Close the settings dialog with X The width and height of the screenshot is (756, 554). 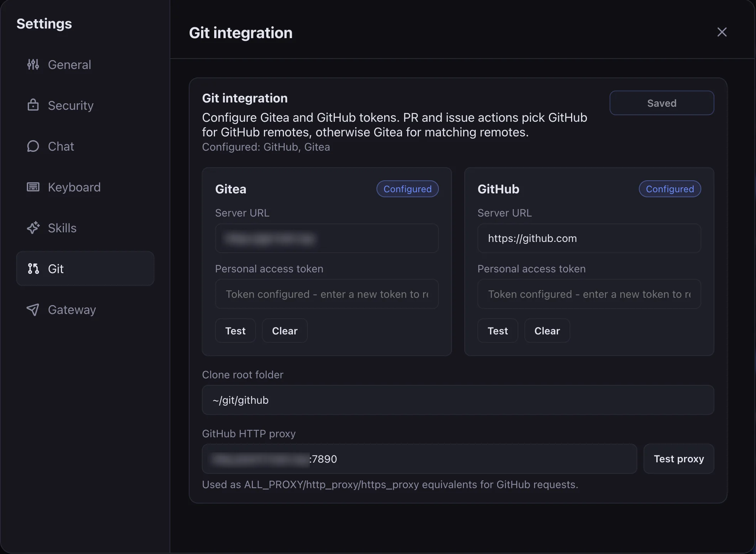[722, 32]
